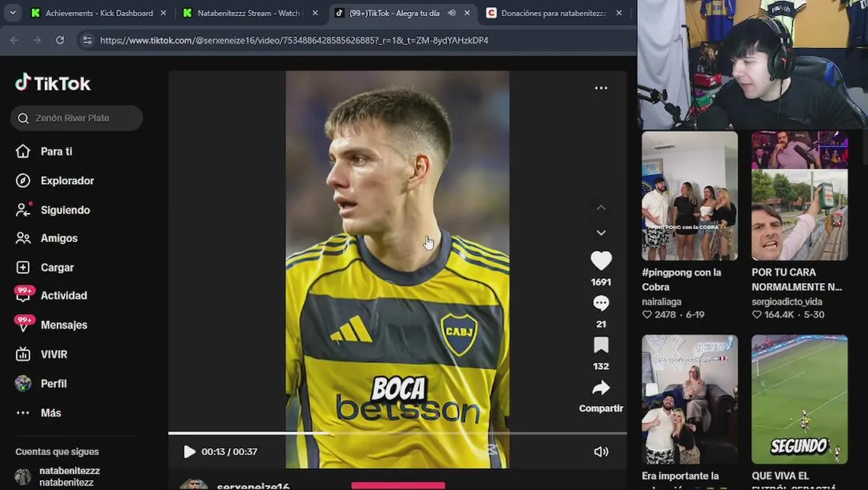Screen dimensions: 868x490
Task: Mute the TikTok tab audio icon
Action: coord(451,13)
